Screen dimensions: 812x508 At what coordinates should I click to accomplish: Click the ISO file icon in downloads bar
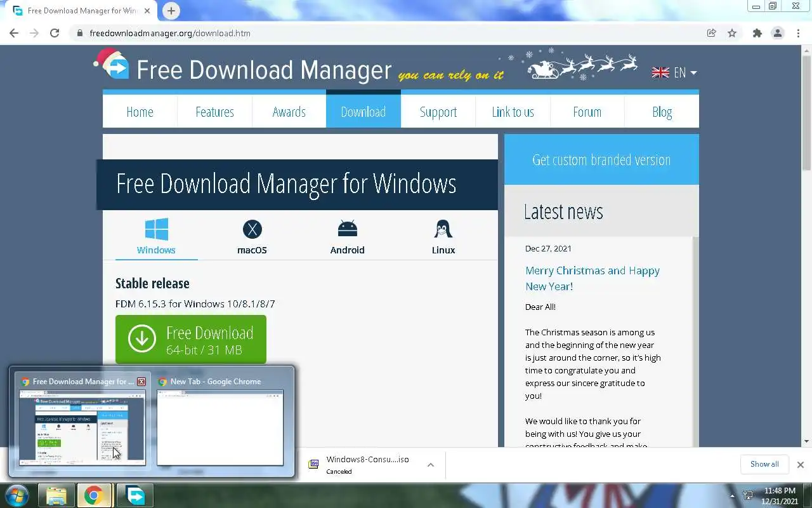[313, 464]
